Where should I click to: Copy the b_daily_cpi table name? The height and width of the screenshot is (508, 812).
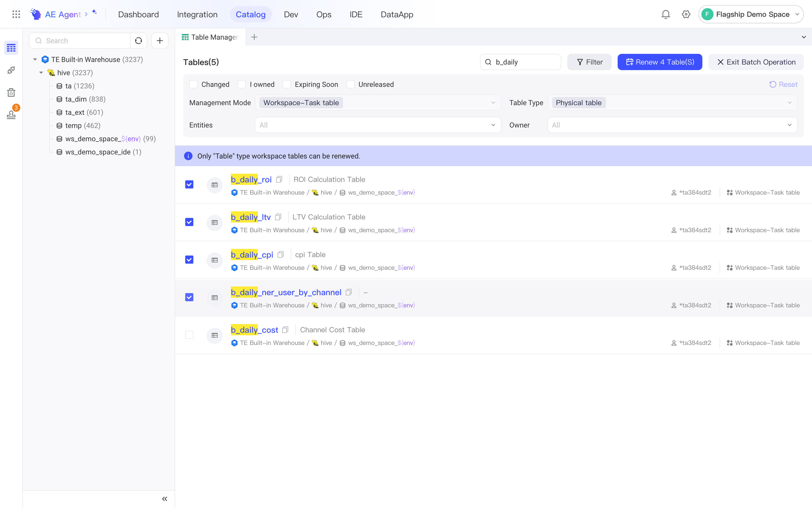point(281,255)
